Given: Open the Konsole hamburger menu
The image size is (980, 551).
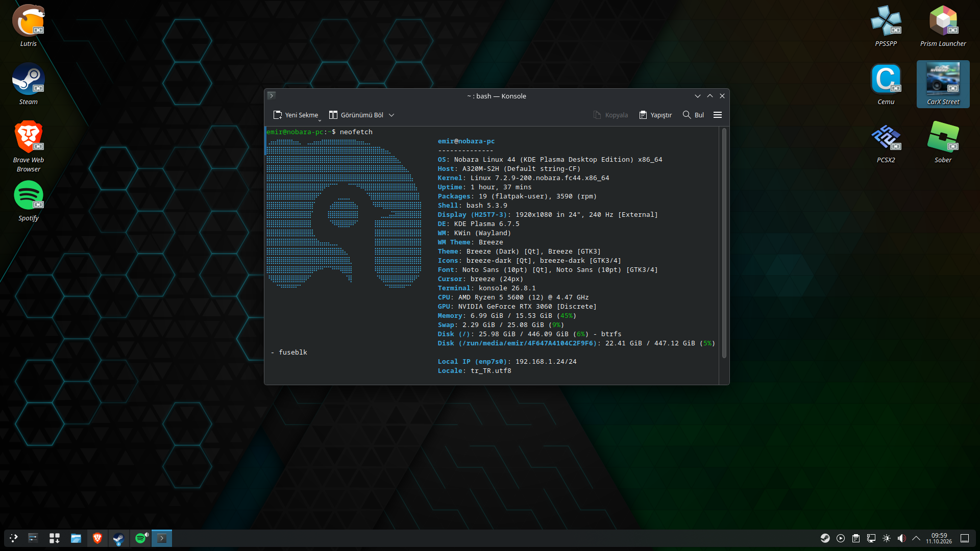Looking at the screenshot, I should point(718,115).
